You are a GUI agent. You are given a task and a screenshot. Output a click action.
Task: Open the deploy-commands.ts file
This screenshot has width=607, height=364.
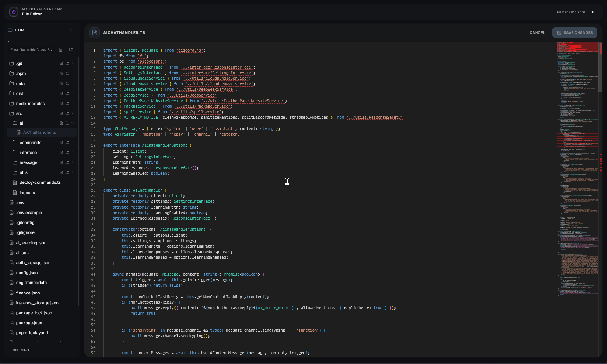pos(40,182)
